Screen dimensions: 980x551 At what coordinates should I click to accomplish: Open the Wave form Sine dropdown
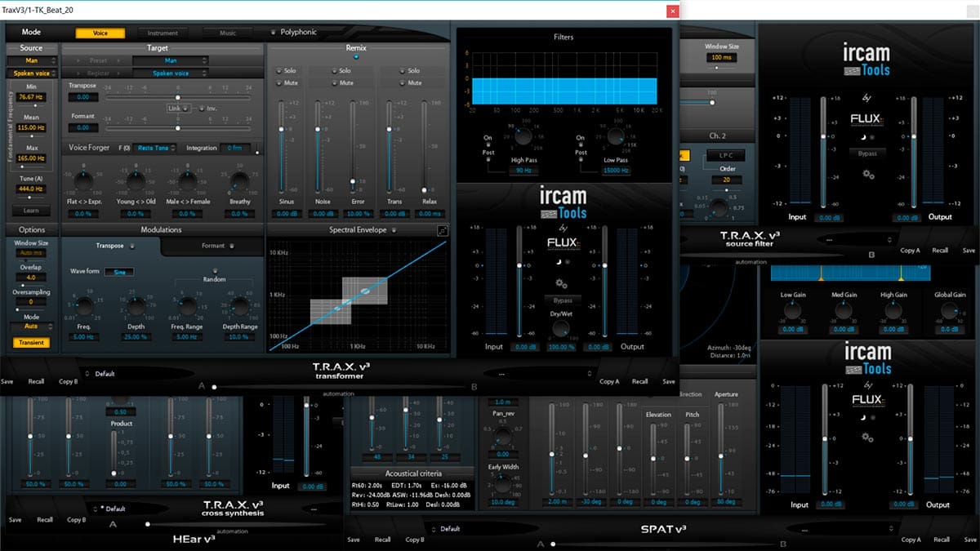point(119,272)
